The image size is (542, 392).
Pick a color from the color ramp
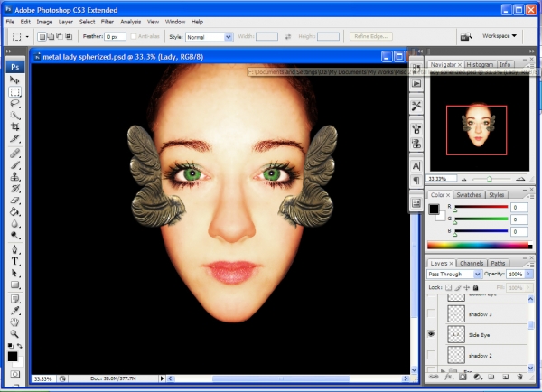click(x=480, y=246)
